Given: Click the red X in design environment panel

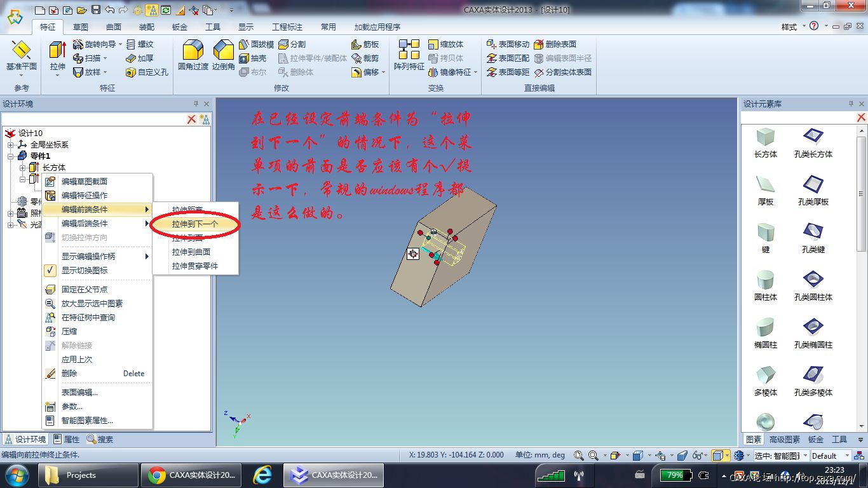Looking at the screenshot, I should [191, 119].
